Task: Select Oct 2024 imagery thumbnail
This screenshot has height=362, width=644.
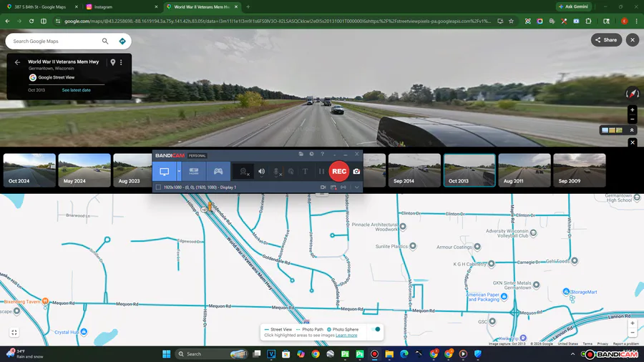Action: click(x=29, y=170)
